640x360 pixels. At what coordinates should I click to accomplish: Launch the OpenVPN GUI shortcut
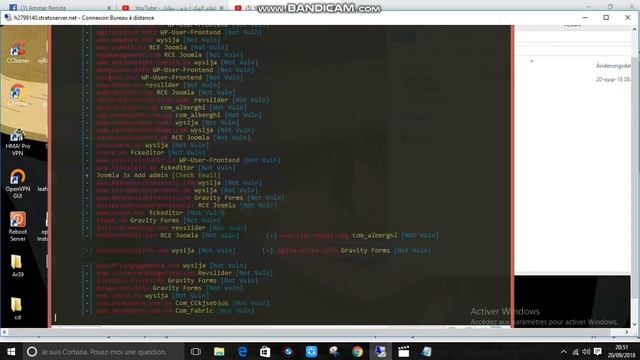tap(17, 184)
